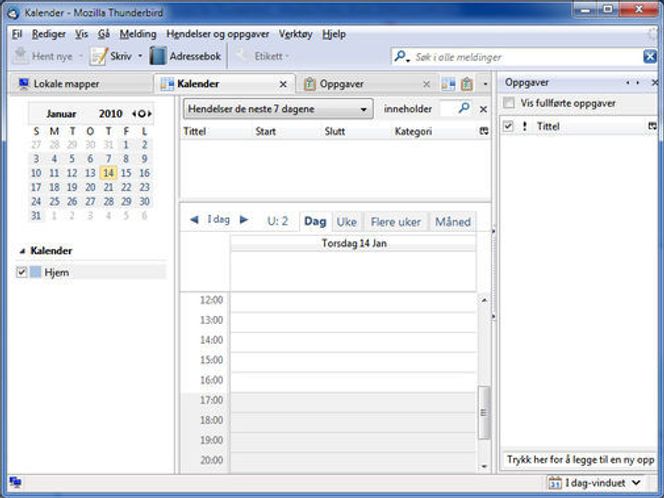Go to next month in mini calendar
Image resolution: width=664 pixels, height=498 pixels.
point(149,113)
